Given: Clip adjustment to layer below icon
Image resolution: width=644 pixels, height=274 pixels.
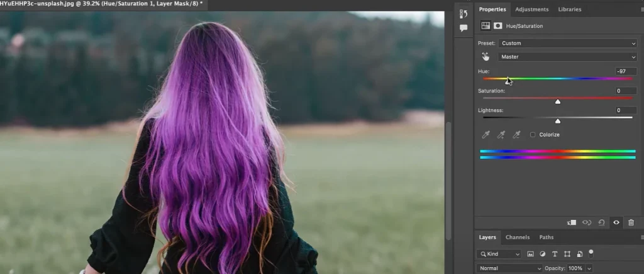Looking at the screenshot, I should point(571,222).
